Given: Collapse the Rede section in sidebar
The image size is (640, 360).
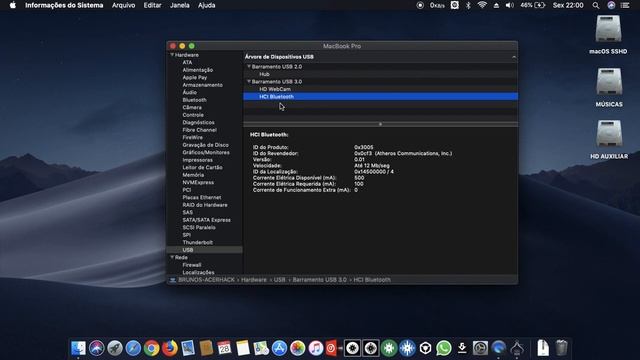Looking at the screenshot, I should coord(172,257).
